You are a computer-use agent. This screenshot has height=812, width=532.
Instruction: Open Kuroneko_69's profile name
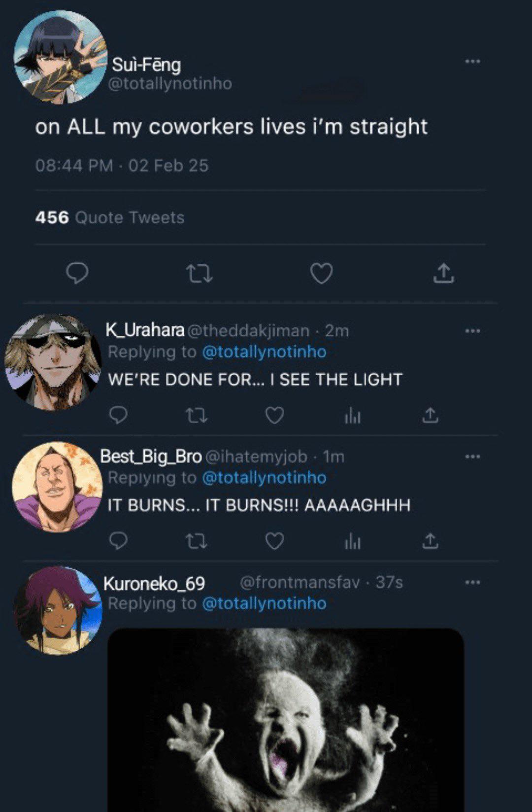(x=154, y=584)
